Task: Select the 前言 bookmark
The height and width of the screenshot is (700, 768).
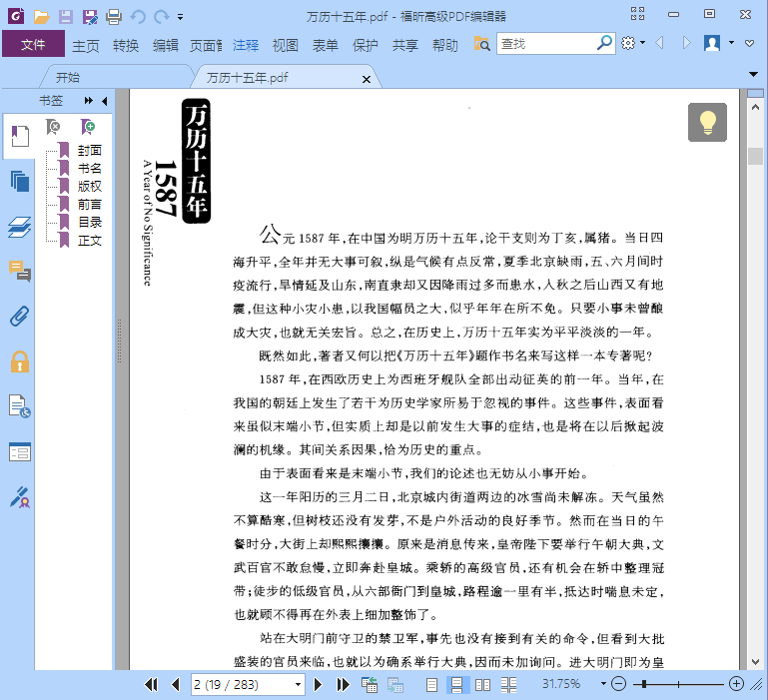Action: click(x=90, y=205)
